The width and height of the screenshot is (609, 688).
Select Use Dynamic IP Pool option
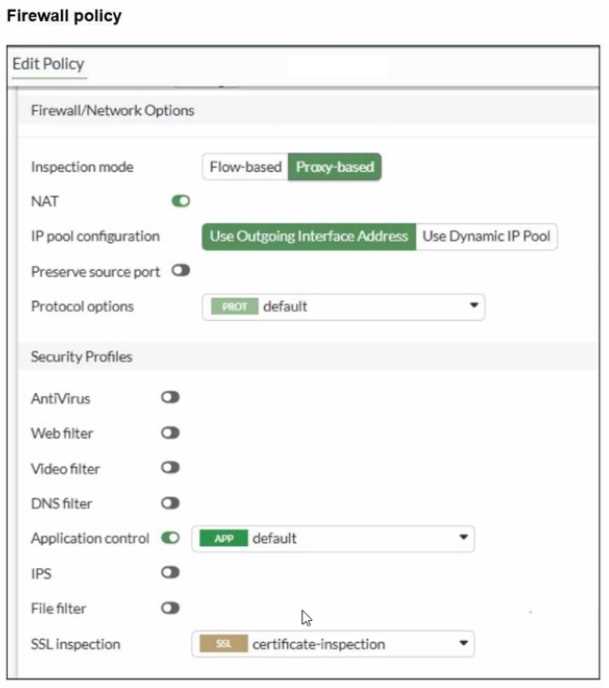pyautogui.click(x=487, y=237)
